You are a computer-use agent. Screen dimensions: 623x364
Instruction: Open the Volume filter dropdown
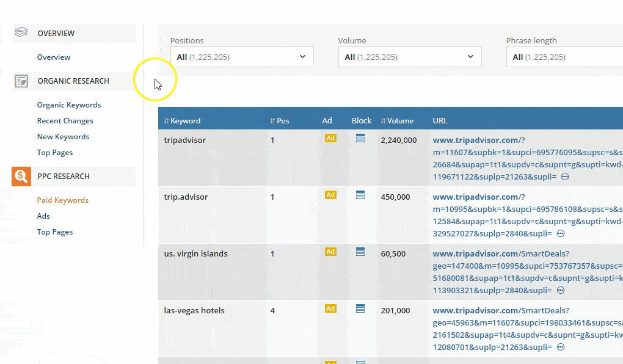(x=410, y=57)
